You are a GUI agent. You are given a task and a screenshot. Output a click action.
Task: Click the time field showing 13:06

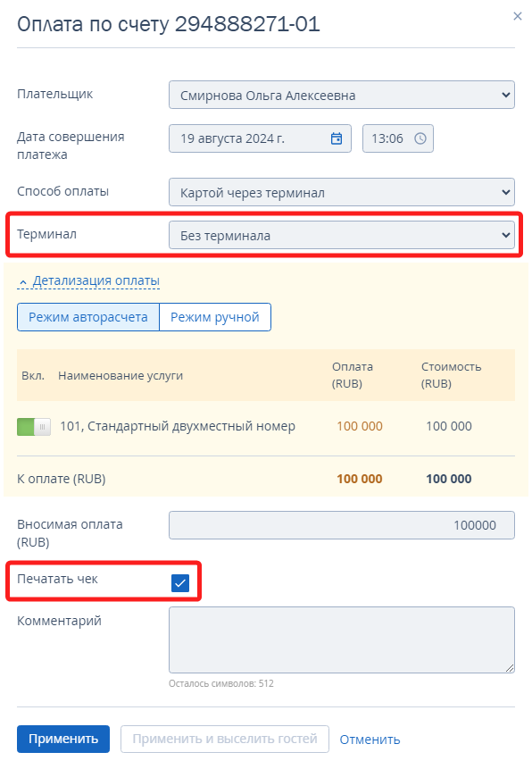tap(397, 138)
